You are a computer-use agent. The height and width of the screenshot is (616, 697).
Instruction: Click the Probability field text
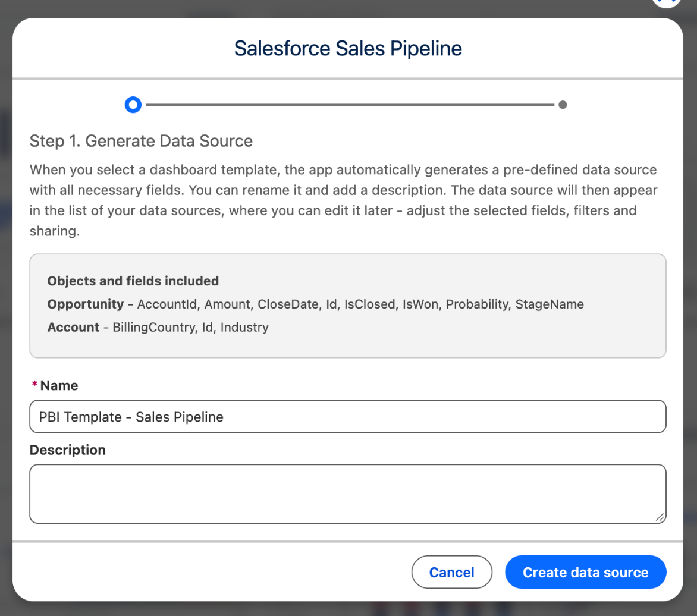point(477,304)
